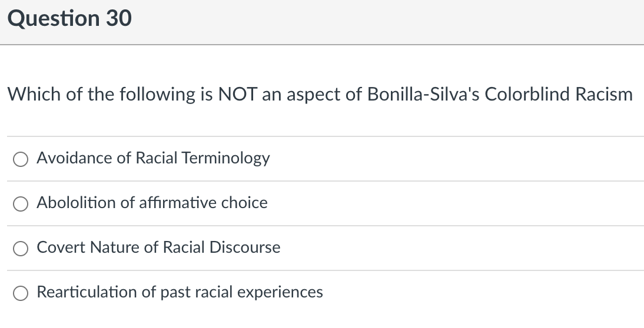This screenshot has width=644, height=328.
Task: Click the word "Terminology" in the first answer
Action: pos(225,158)
